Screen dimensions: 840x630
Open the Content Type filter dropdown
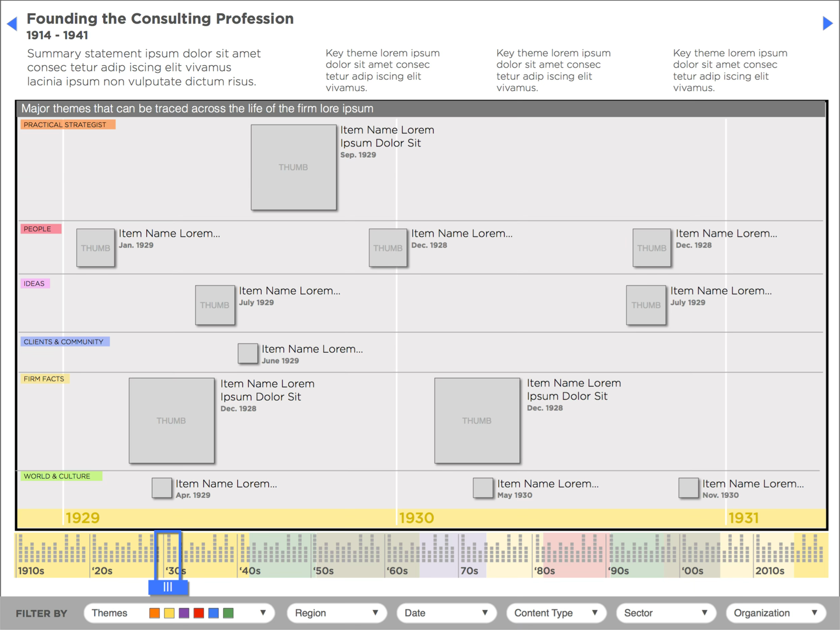click(x=556, y=613)
